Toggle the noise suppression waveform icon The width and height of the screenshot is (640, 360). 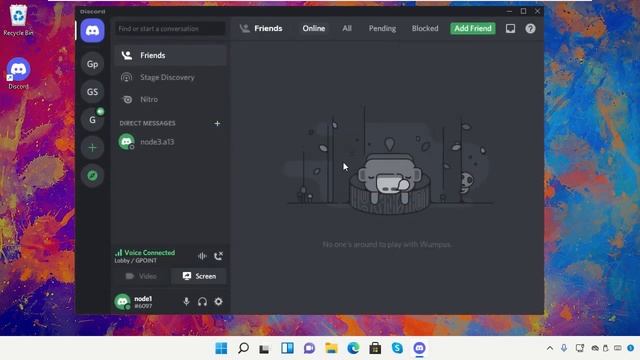point(202,256)
